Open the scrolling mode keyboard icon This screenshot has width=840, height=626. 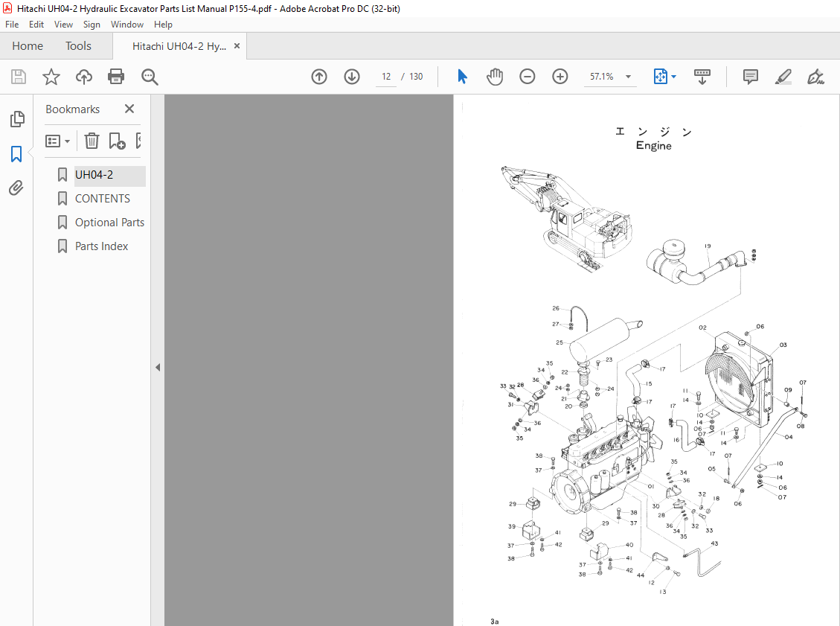coord(702,77)
